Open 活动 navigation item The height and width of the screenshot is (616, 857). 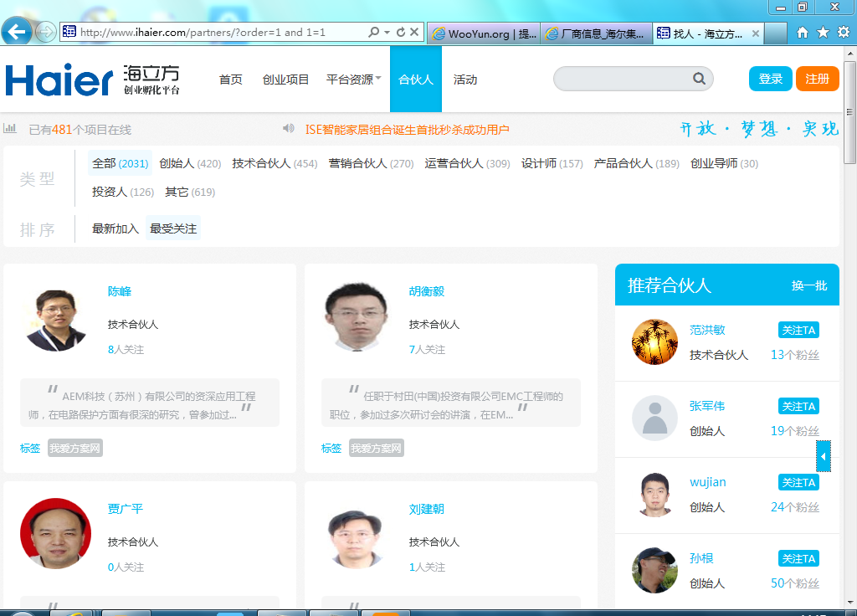click(x=465, y=80)
